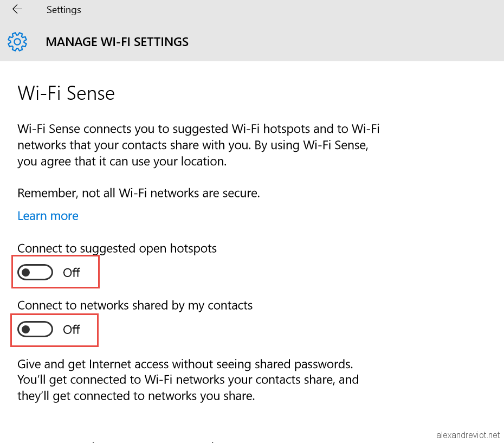Image resolution: width=504 pixels, height=443 pixels.
Task: Click 'Connect to suggested open hotspots' label
Action: click(x=117, y=249)
